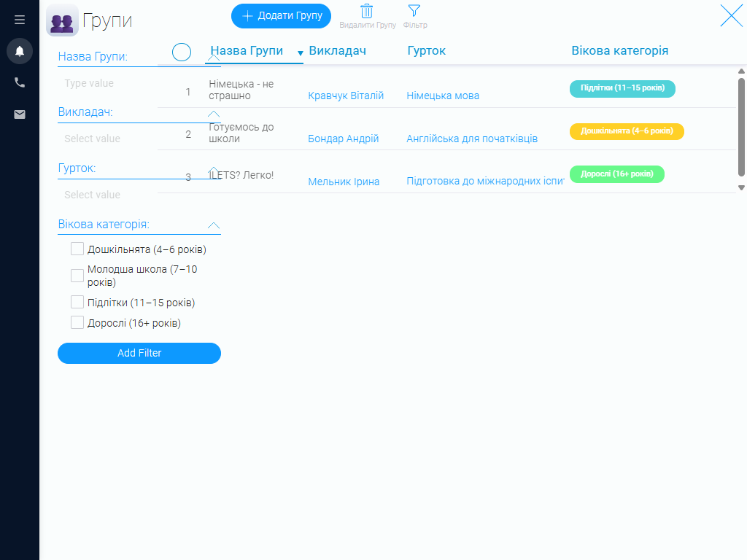Sort by Викладач column header

click(x=337, y=50)
